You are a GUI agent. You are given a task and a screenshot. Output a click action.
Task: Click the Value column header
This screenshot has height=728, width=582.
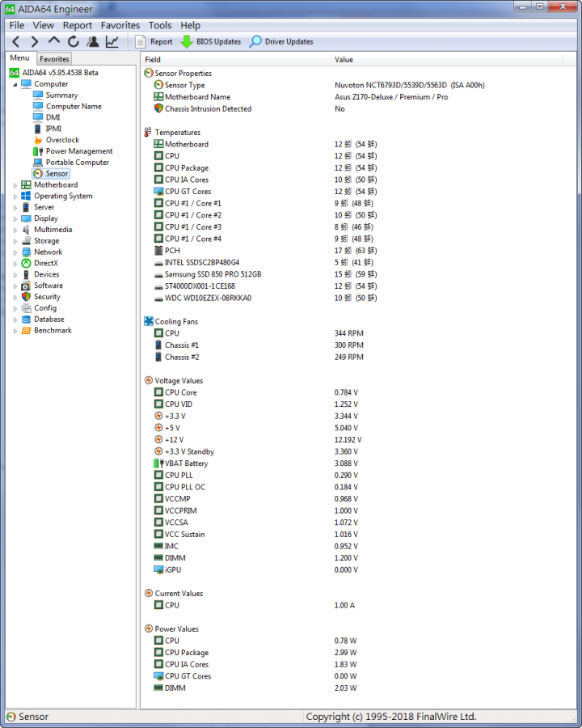click(x=447, y=59)
